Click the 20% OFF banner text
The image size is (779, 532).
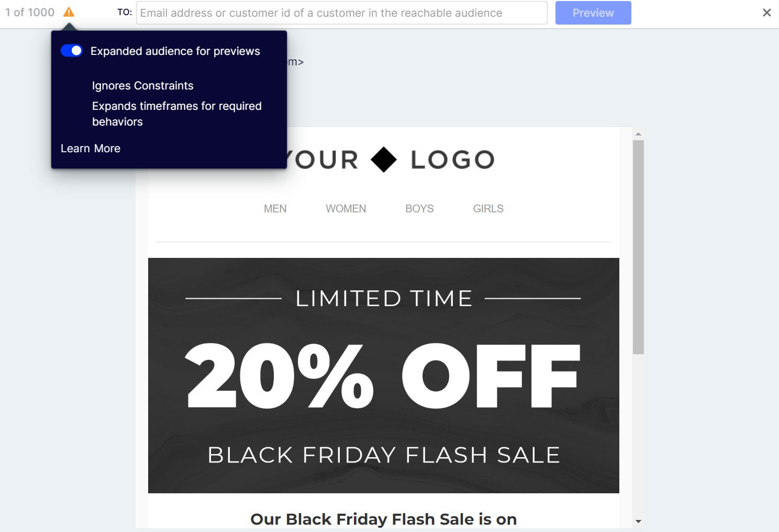click(x=383, y=376)
